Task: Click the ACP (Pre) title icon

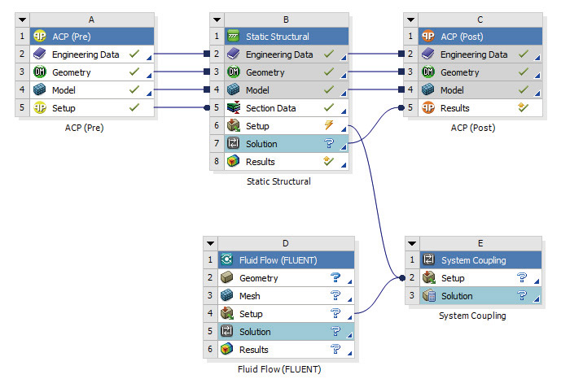Action: tap(40, 37)
